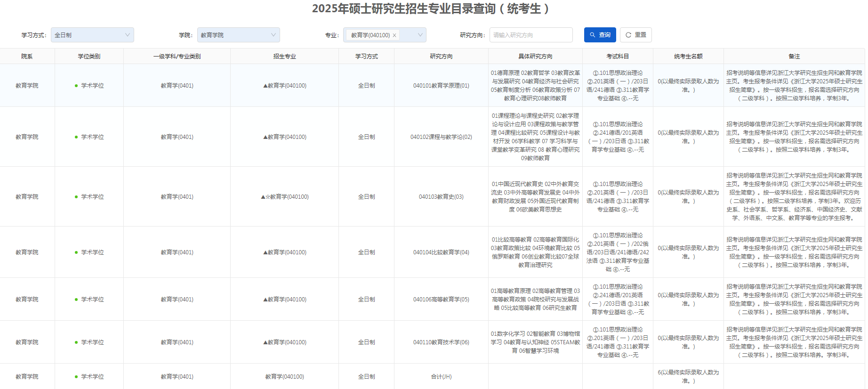
Task: Click the 考试科目 column header
Action: 617,57
